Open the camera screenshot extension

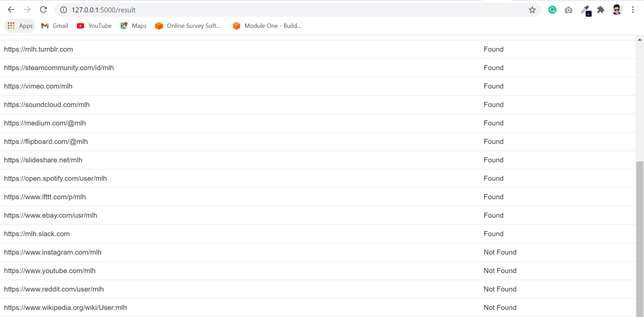click(x=569, y=10)
